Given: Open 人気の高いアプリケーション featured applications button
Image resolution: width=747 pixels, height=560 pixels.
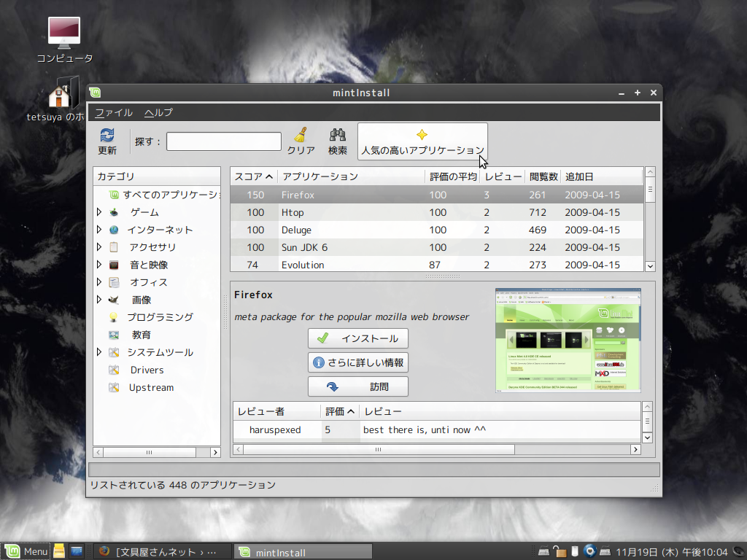Looking at the screenshot, I should 422,141.
